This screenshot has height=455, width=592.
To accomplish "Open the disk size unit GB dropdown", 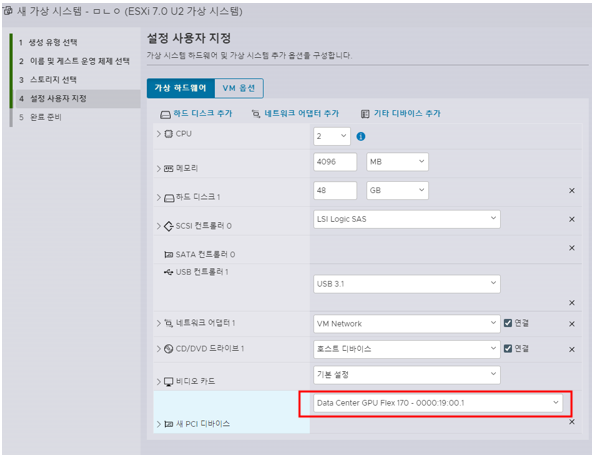I will click(x=397, y=190).
